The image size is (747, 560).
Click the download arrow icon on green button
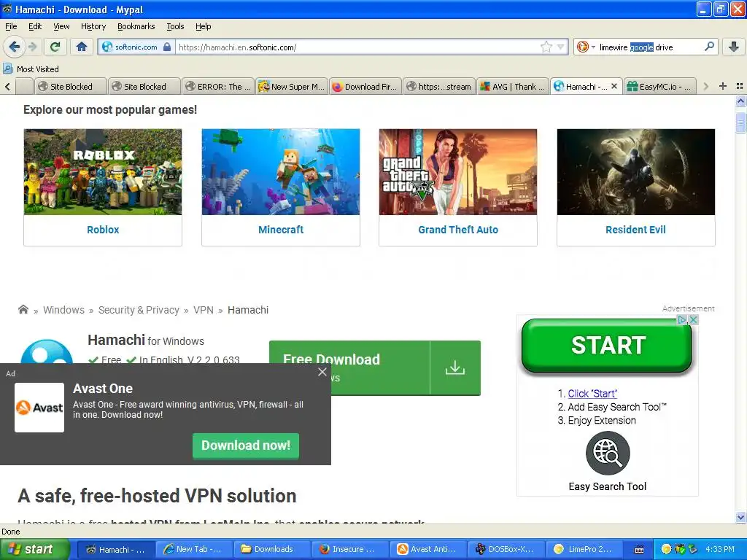tap(455, 367)
